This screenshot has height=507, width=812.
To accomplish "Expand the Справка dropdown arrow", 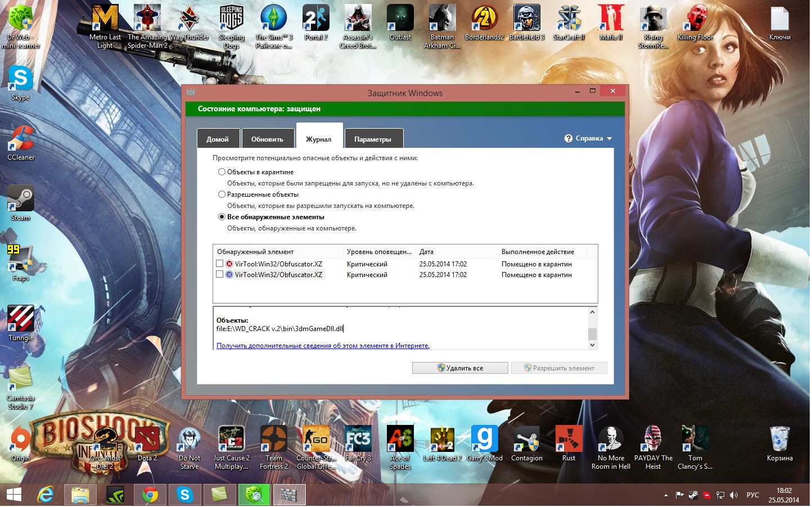I will (x=610, y=139).
